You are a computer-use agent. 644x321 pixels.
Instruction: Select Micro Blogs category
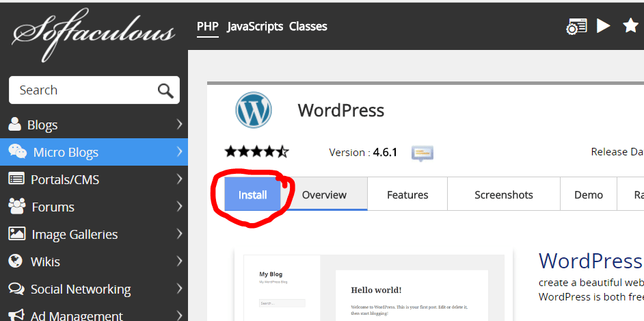(66, 153)
